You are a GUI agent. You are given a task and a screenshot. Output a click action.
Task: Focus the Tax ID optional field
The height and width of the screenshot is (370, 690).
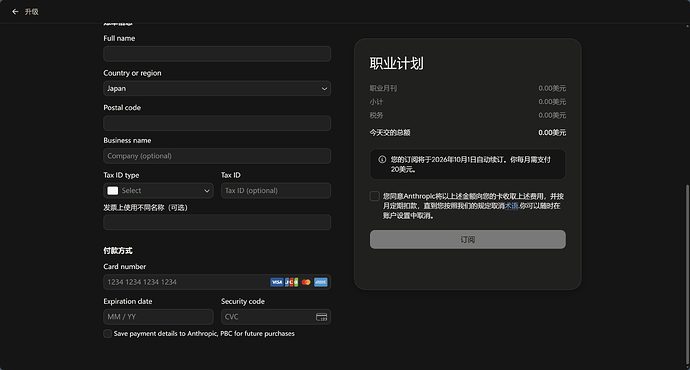pyautogui.click(x=276, y=190)
